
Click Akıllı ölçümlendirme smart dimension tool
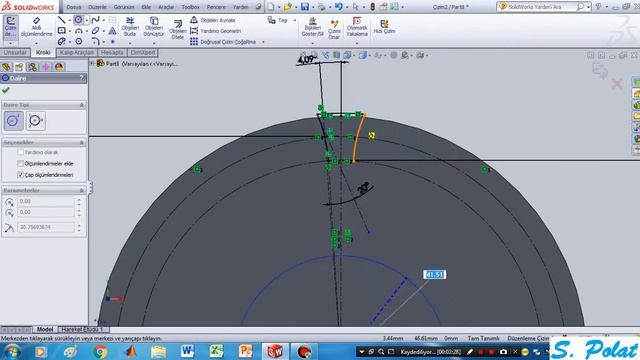tap(36, 27)
